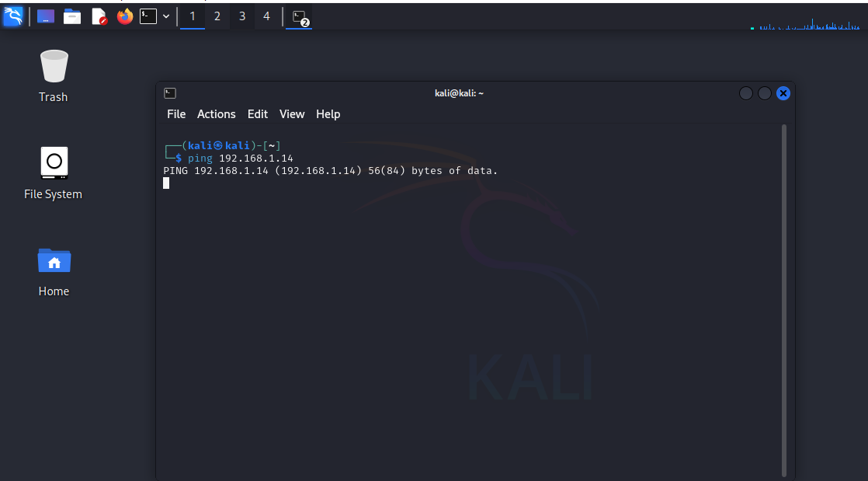The width and height of the screenshot is (868, 481).
Task: Open the Kali applications menu
Action: (x=12, y=16)
